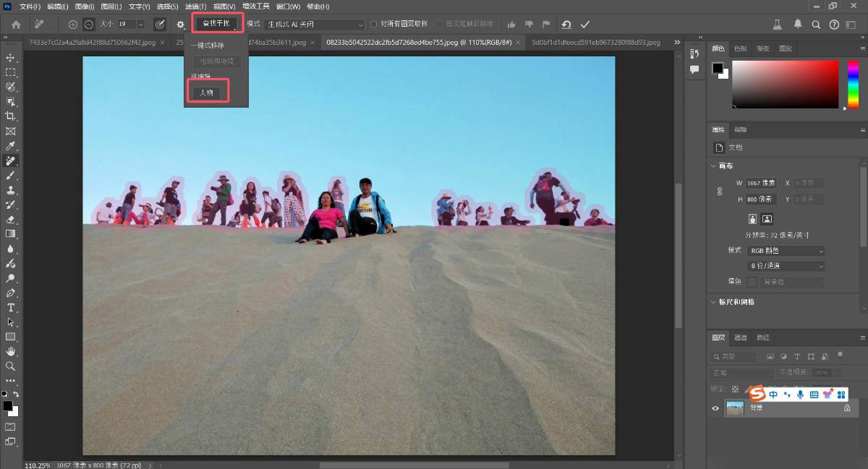Select the Blur tool
The width and height of the screenshot is (868, 469).
tap(10, 249)
